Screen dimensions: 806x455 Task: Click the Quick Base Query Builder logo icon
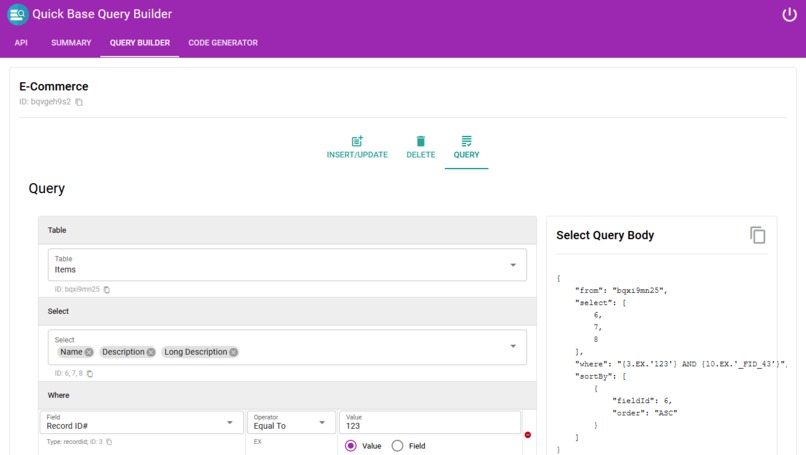pos(17,14)
